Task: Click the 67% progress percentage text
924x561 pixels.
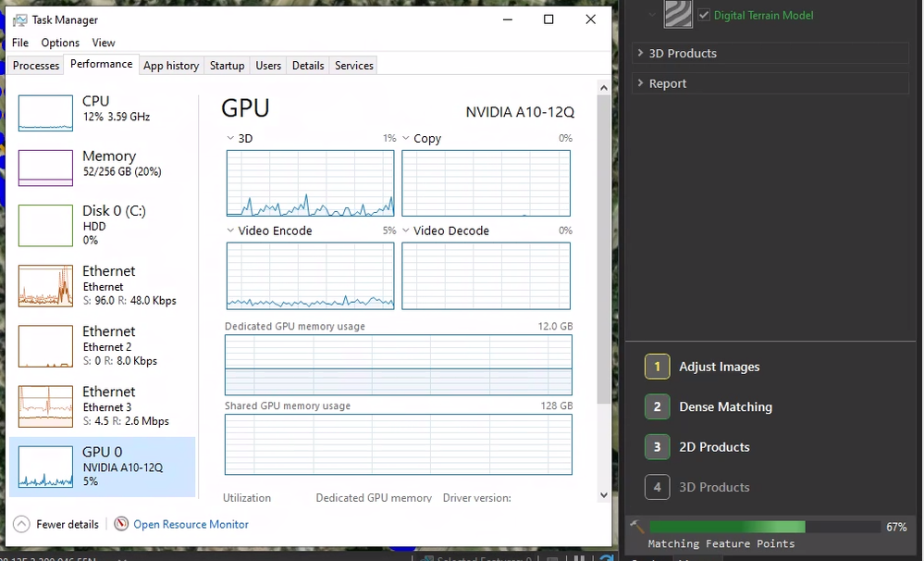Action: click(896, 527)
